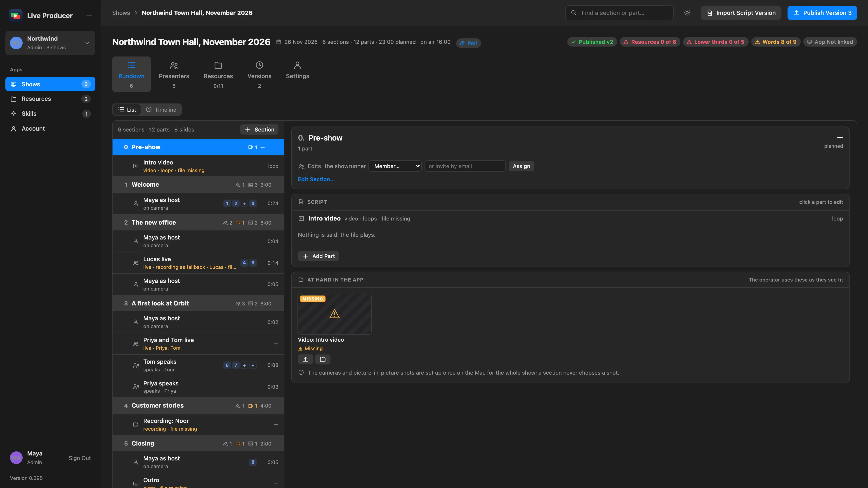Select the Welcome section header
Viewport: 868px width, 488px height.
pos(198,185)
